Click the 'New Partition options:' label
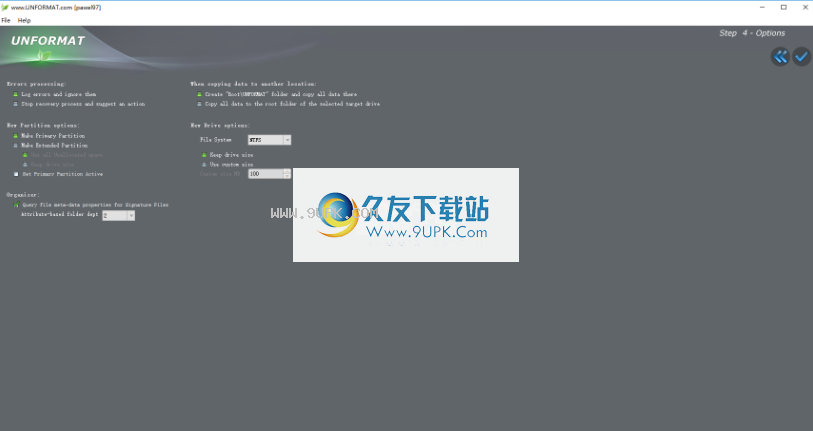Screen dimensions: 813x431 pos(43,125)
